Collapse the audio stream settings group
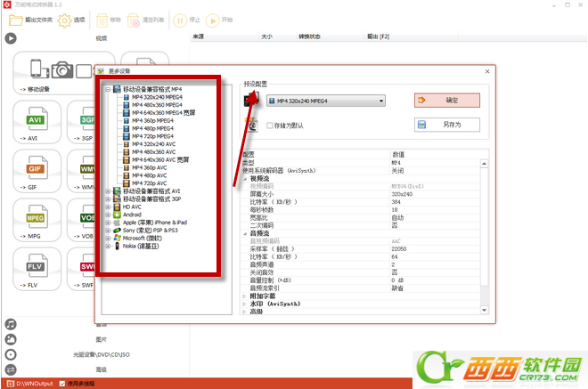588x389 pixels. pyautogui.click(x=245, y=233)
